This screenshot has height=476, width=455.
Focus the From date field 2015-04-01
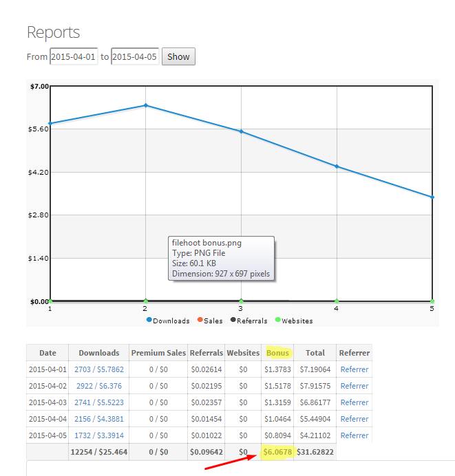(74, 56)
